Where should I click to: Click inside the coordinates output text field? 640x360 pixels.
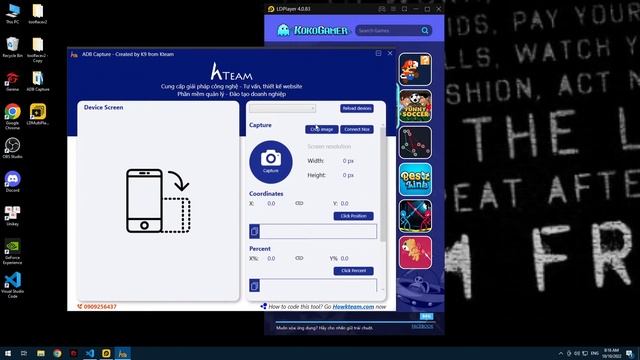pyautogui.click(x=318, y=231)
